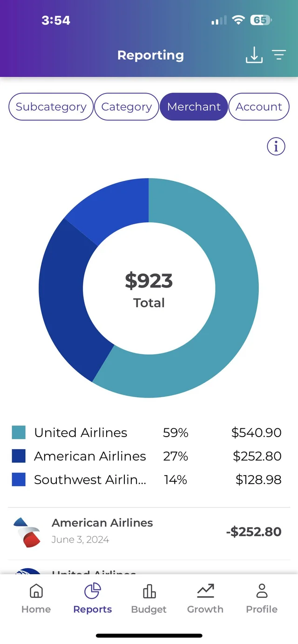Open the download/export report icon

(x=254, y=55)
